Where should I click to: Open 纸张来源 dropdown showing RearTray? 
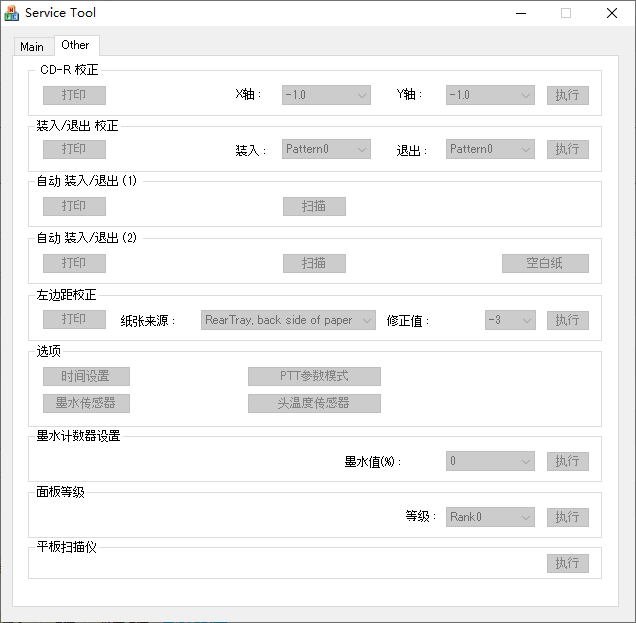click(x=288, y=320)
